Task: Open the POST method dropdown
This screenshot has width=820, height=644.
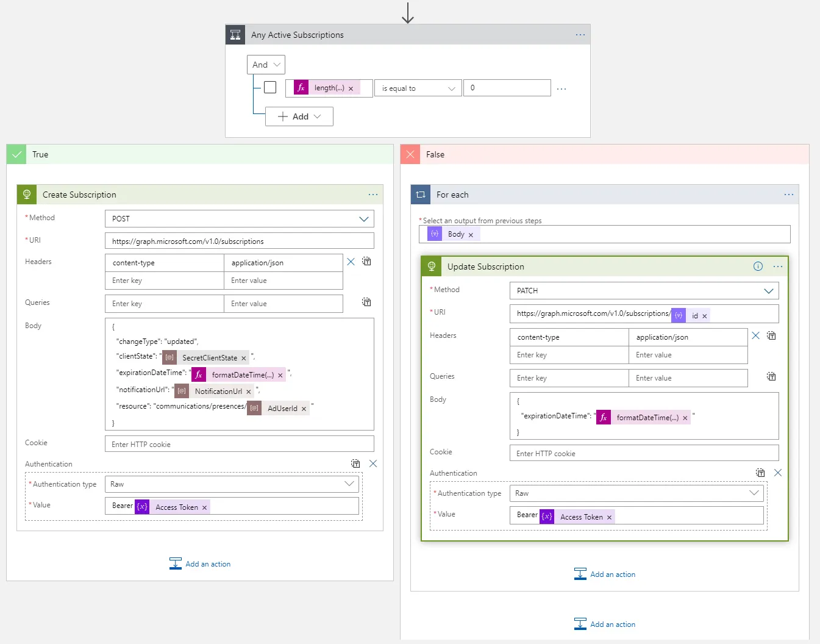Action: coord(240,218)
